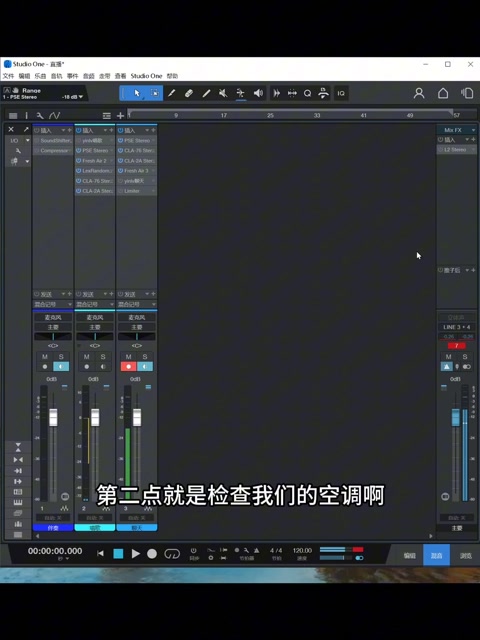This screenshot has width=480, height=640.
Task: Click the LINE 3 + 4 output selector
Action: coord(456,327)
